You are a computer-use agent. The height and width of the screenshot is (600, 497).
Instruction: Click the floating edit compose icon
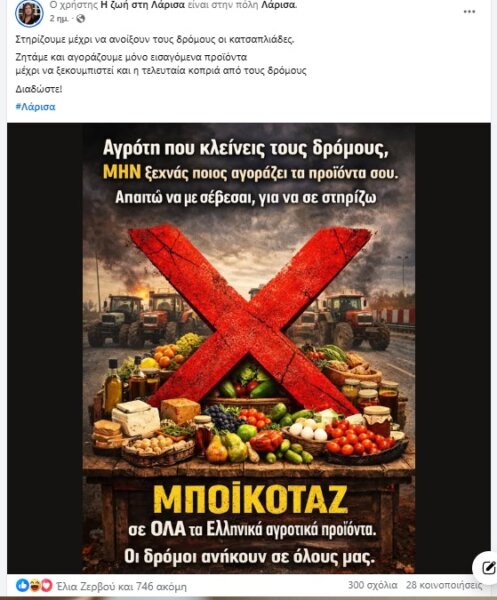tap(487, 568)
